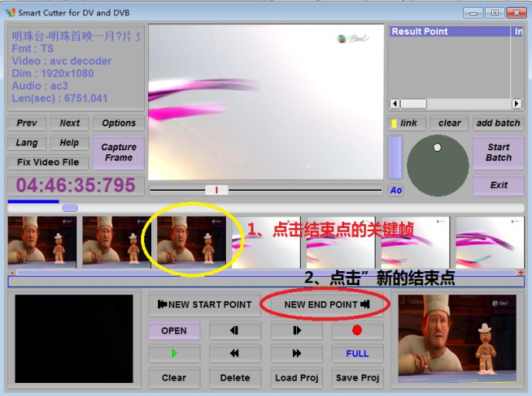The image size is (532, 396).
Task: Click the main video preview pane
Action: [266, 102]
